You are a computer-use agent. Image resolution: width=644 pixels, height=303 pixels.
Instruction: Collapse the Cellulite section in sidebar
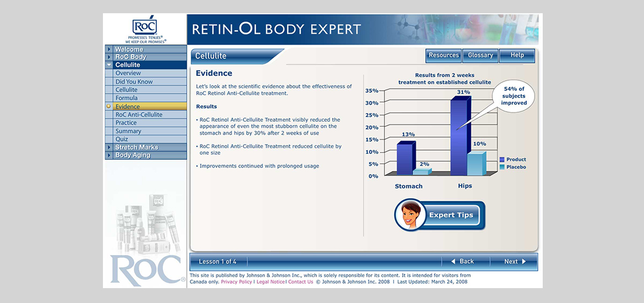coord(110,65)
